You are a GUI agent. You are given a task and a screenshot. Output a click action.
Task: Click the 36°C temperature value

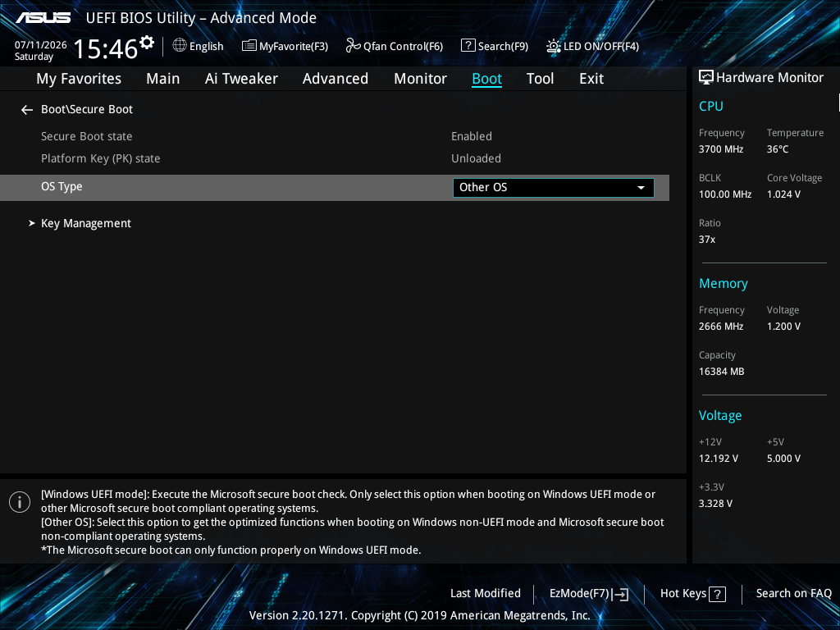click(x=778, y=149)
